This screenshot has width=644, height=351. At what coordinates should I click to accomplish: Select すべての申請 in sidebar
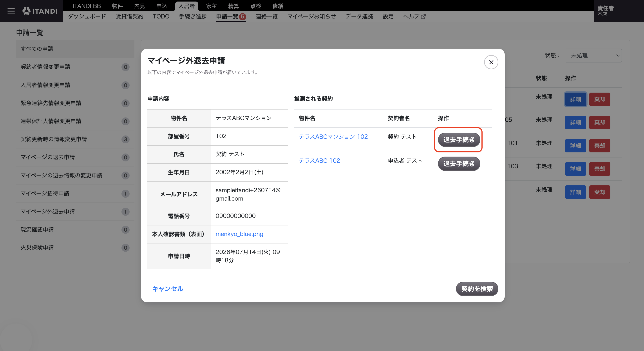tap(75, 49)
